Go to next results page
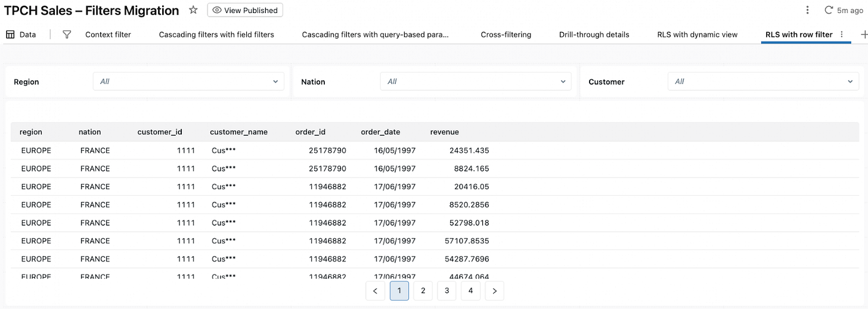 tap(494, 291)
